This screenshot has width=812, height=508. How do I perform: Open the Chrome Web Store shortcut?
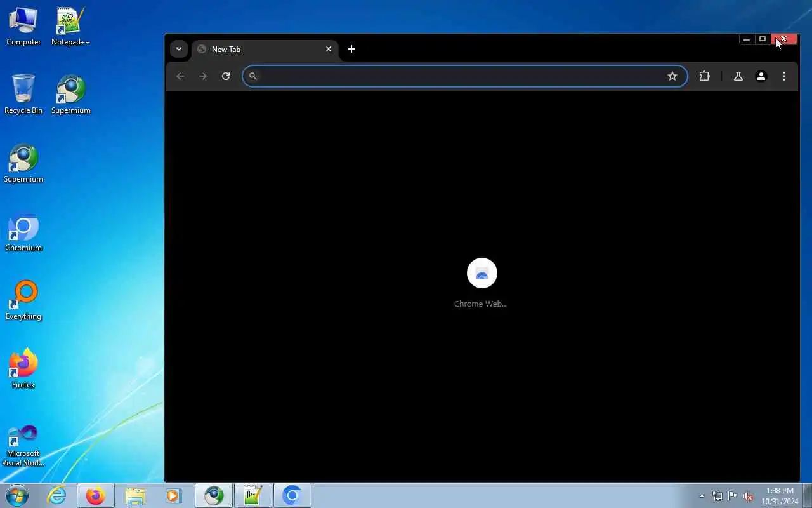pos(481,283)
